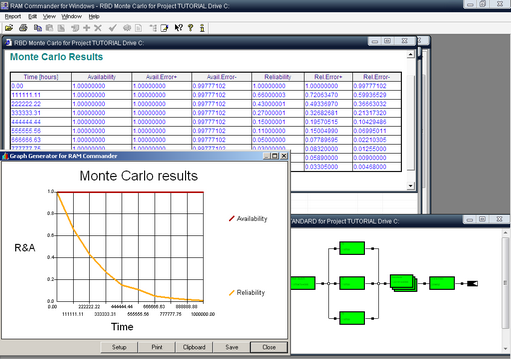
Task: Click the edit note toolbar icon
Action: pos(164,28)
